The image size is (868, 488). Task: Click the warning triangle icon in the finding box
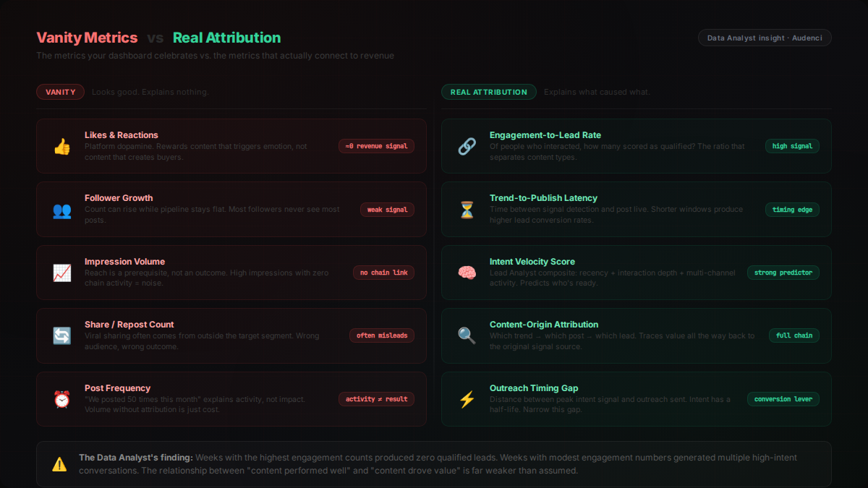59,464
